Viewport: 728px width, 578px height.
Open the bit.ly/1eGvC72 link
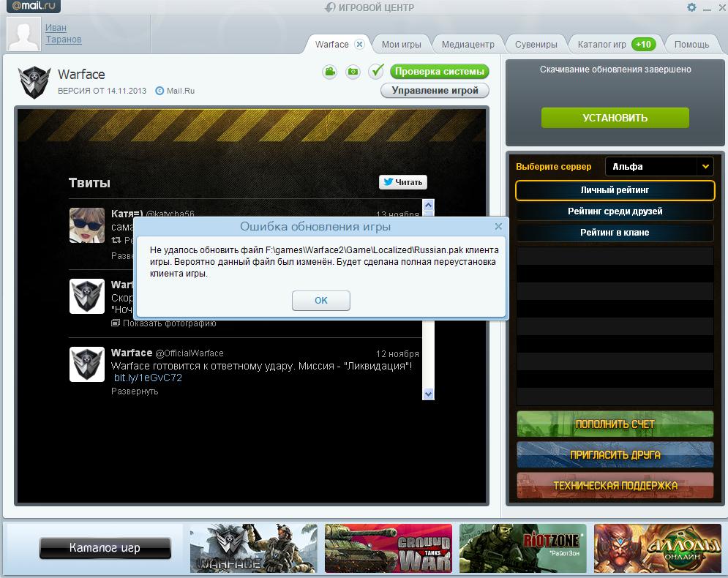pyautogui.click(x=148, y=378)
